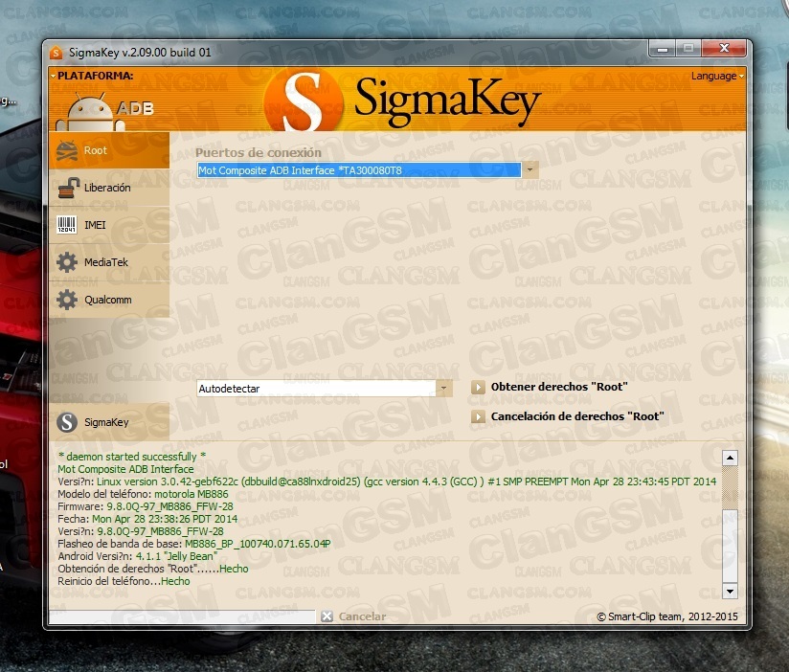Click log line "Modelo del teléfono: motorola MB886"

coord(143,494)
